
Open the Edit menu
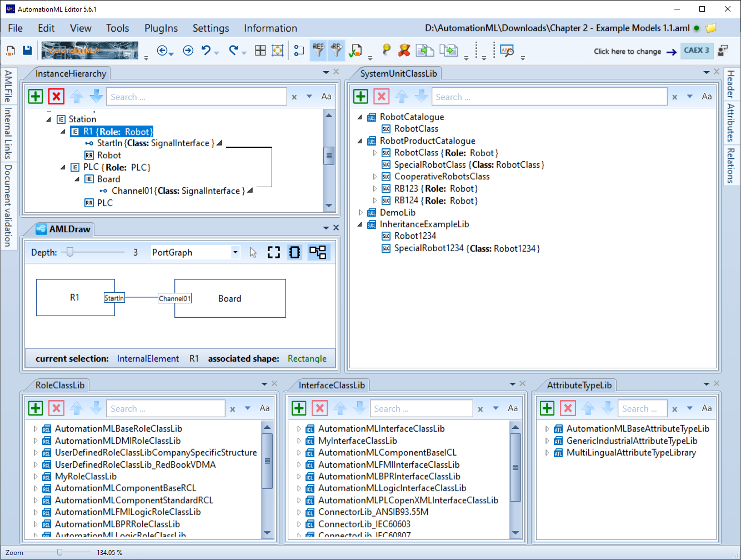tap(46, 28)
